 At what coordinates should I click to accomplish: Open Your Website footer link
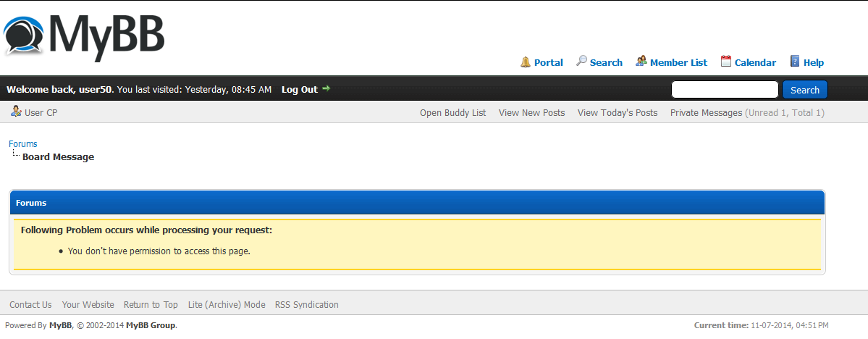pyautogui.click(x=88, y=305)
